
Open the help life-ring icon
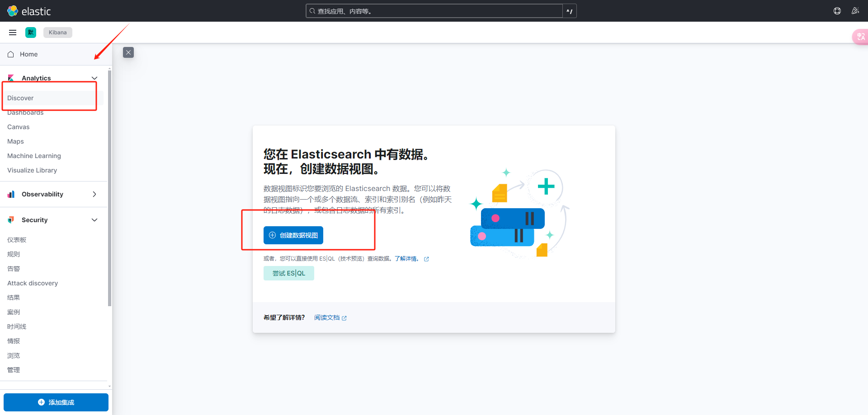point(837,11)
